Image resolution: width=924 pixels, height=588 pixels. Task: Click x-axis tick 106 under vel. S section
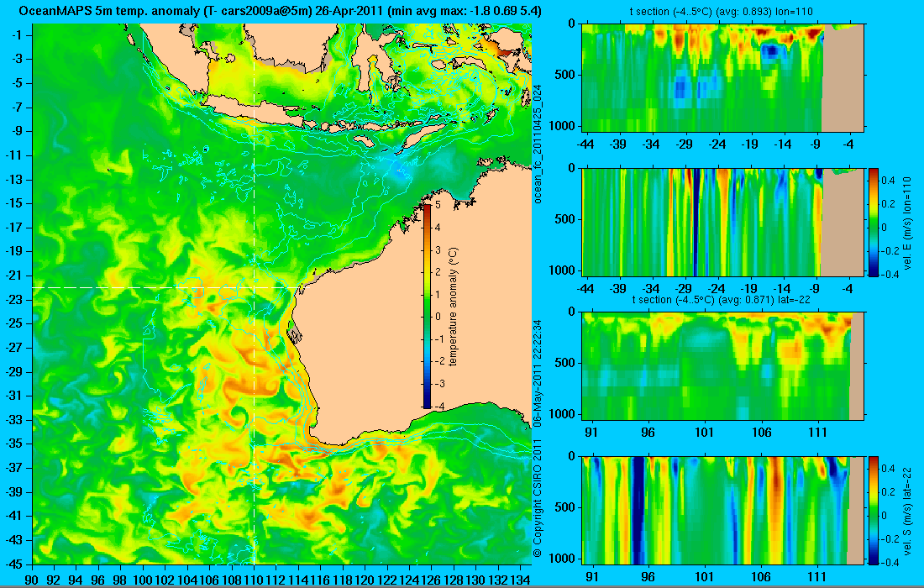pyautogui.click(x=761, y=577)
